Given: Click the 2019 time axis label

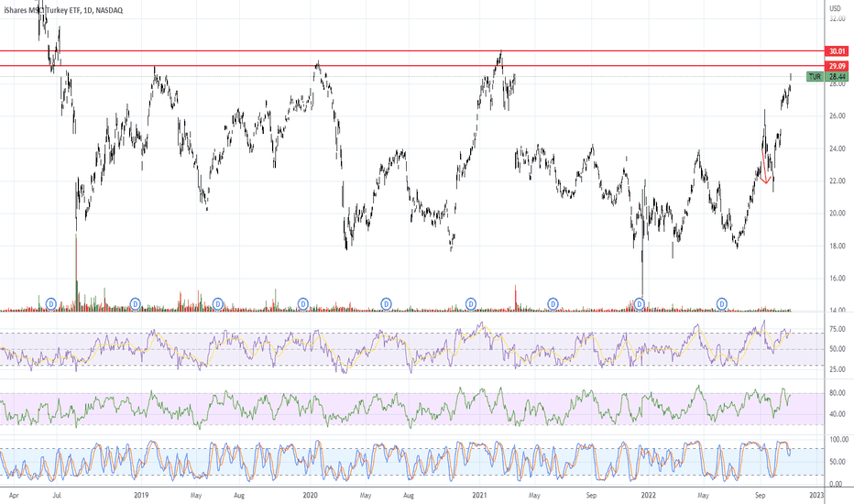Looking at the screenshot, I should (x=142, y=495).
